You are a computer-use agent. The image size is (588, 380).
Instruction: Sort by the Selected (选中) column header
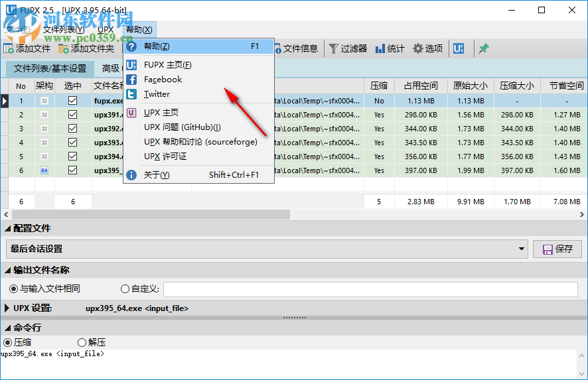(73, 86)
